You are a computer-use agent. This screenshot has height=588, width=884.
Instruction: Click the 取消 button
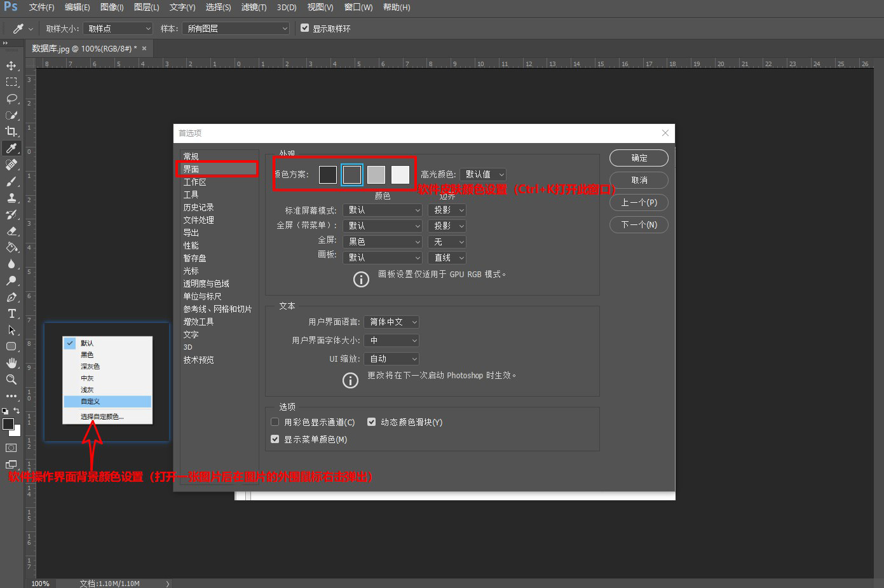pos(639,181)
